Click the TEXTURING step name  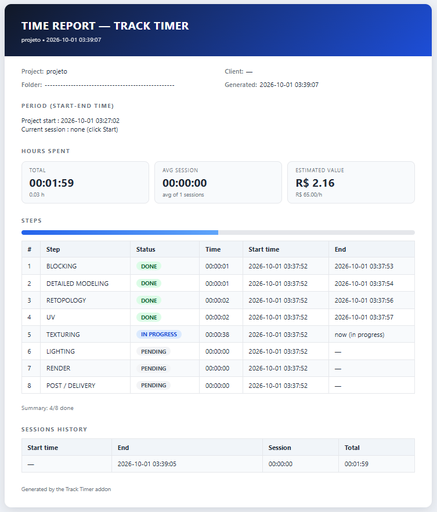[63, 334]
